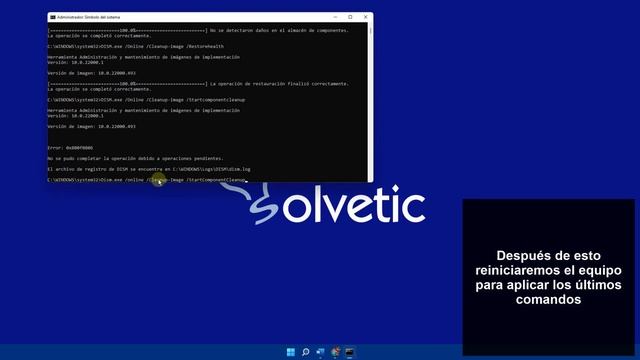This screenshot has width=640, height=360.
Task: Open the Windows Start menu
Action: pos(291,352)
